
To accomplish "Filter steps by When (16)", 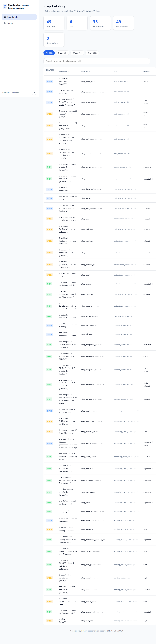I will [x=77, y=53].
